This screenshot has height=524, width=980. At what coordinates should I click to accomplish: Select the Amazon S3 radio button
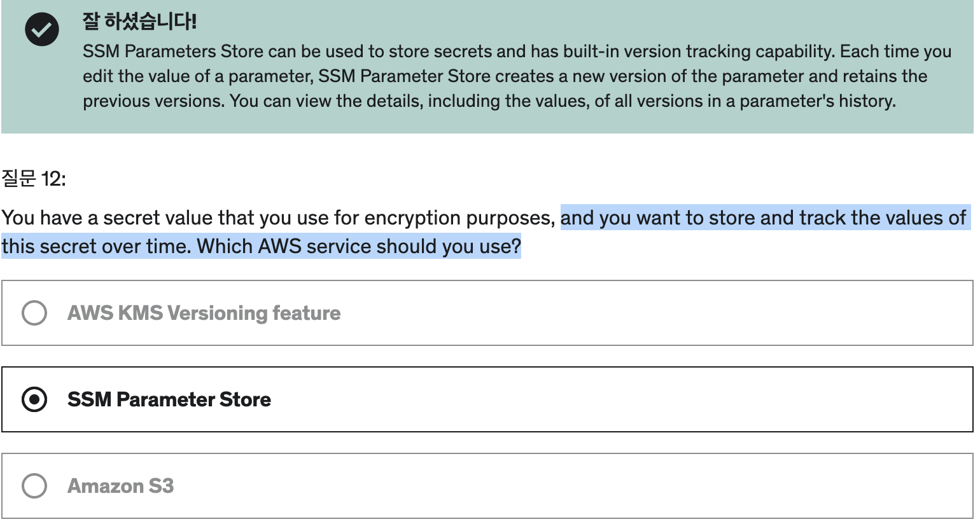point(34,486)
